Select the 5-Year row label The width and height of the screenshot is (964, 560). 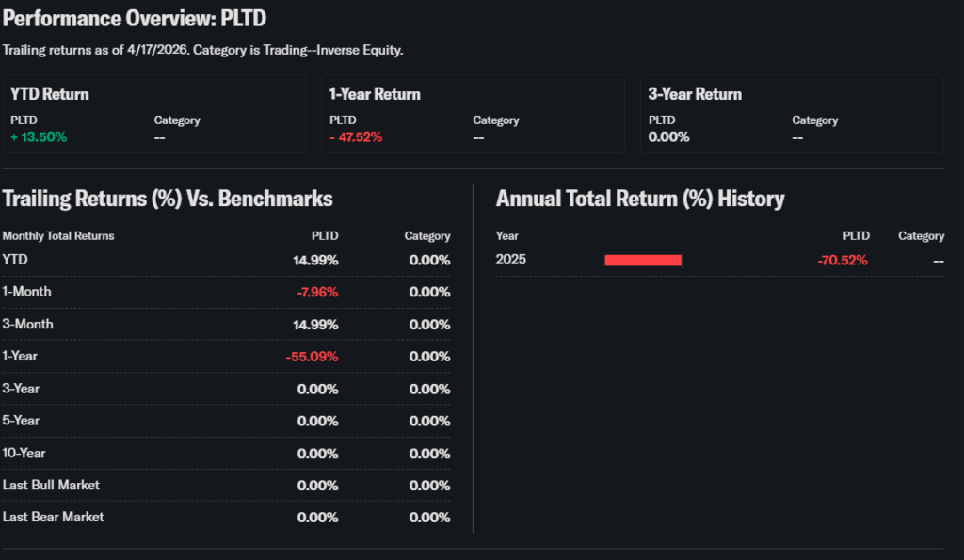[22, 421]
